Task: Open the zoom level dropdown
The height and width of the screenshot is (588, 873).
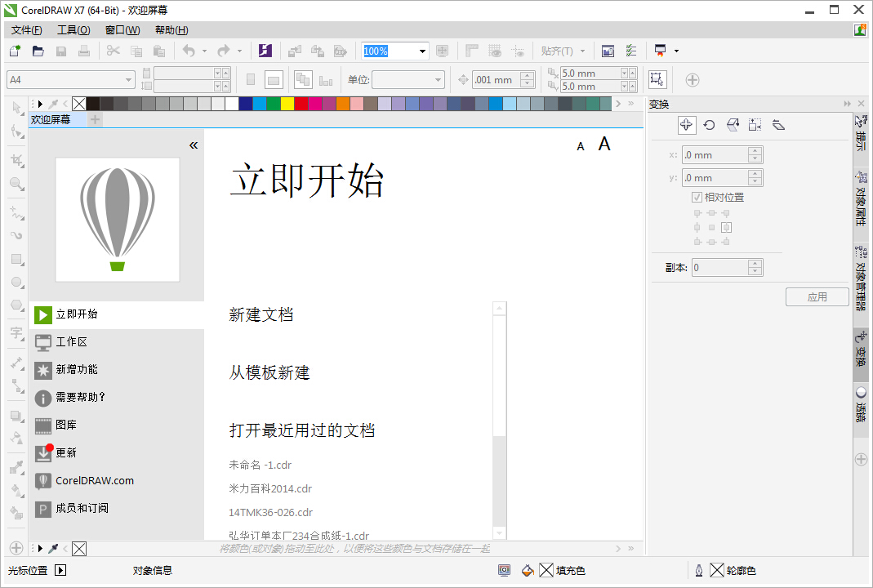Action: (x=422, y=51)
